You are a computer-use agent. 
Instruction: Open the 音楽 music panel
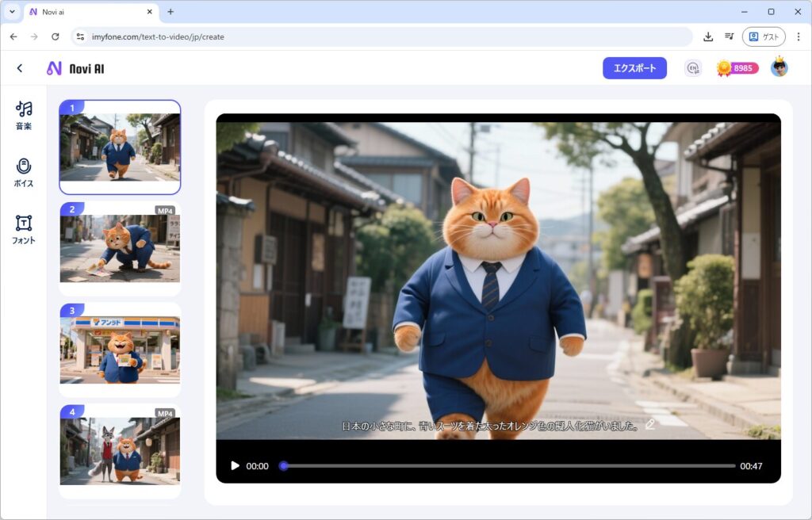point(24,115)
